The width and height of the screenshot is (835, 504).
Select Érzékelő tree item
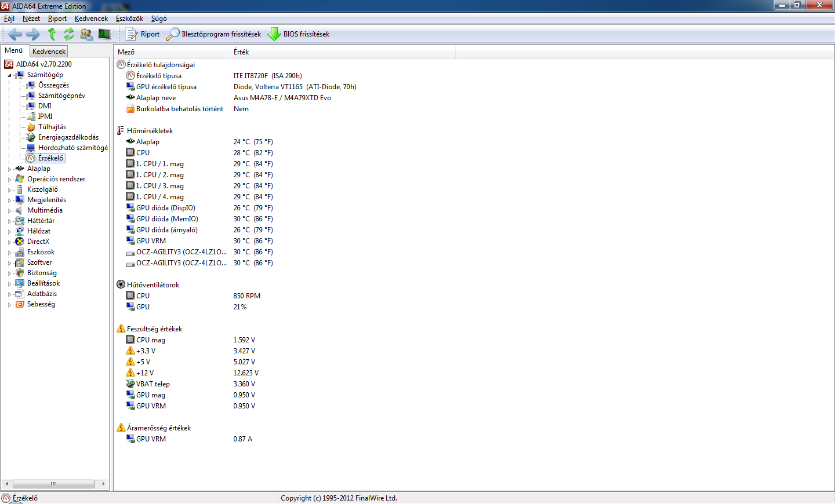(x=50, y=158)
